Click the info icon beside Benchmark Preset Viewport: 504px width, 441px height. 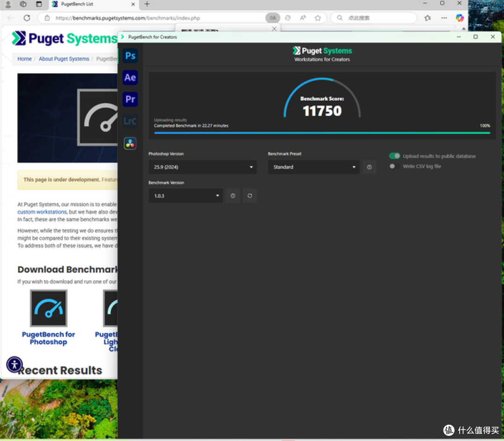(x=369, y=167)
